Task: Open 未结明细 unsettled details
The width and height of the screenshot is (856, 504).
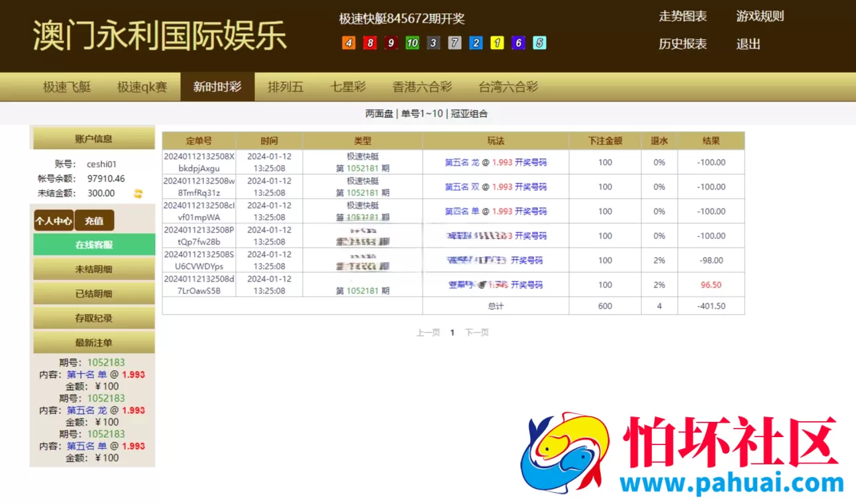Action: (94, 270)
